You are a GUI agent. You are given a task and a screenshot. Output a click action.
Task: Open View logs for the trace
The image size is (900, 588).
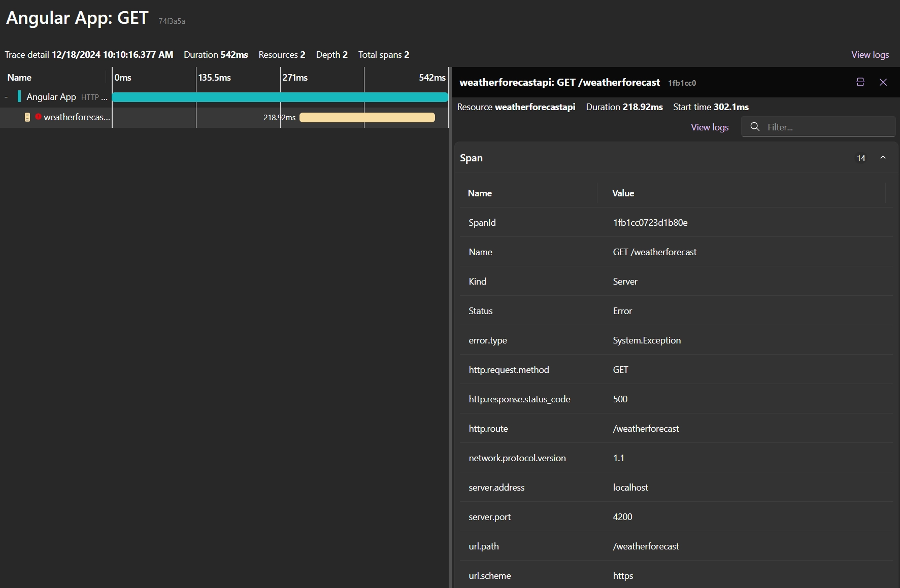click(x=870, y=55)
